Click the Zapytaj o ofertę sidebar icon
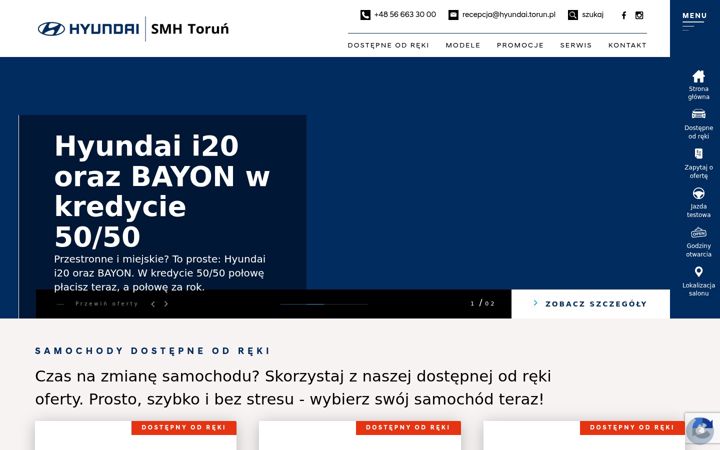The width and height of the screenshot is (720, 450). tap(698, 153)
